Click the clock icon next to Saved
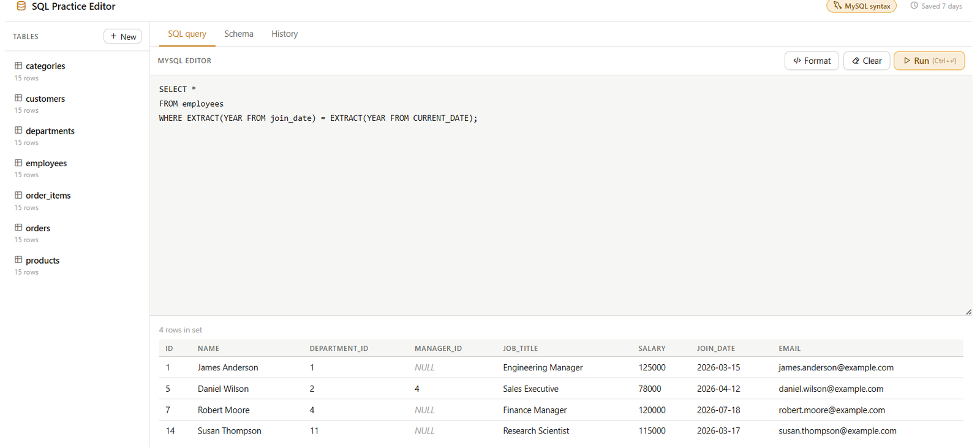This screenshot has height=447, width=980. [x=914, y=6]
